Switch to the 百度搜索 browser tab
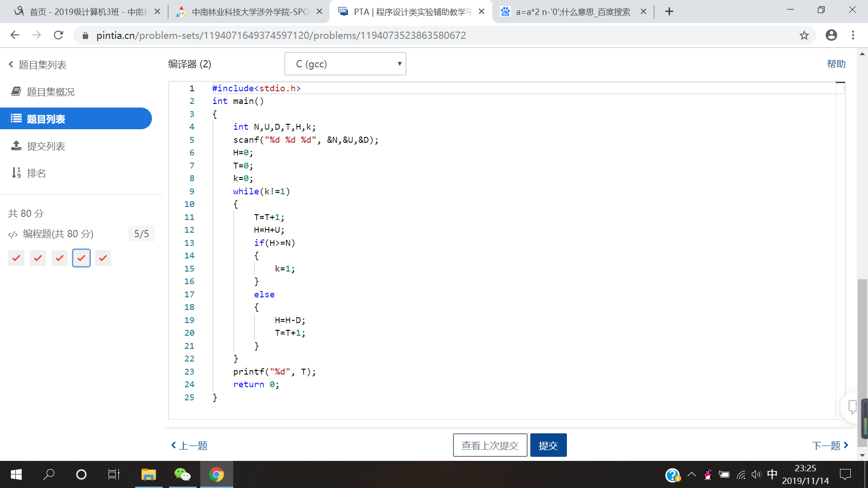The image size is (868, 488). [572, 12]
